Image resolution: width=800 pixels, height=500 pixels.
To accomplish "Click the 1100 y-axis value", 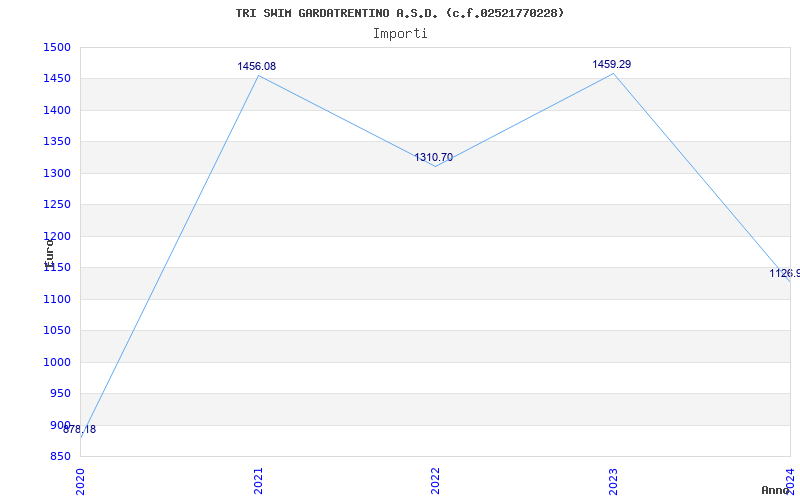I will (57, 299).
